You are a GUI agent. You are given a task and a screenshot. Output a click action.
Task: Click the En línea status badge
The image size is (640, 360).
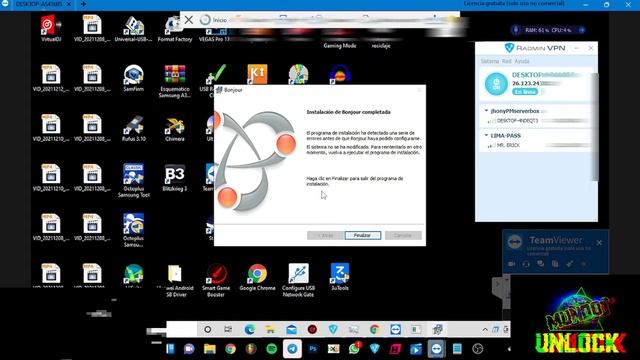[524, 92]
